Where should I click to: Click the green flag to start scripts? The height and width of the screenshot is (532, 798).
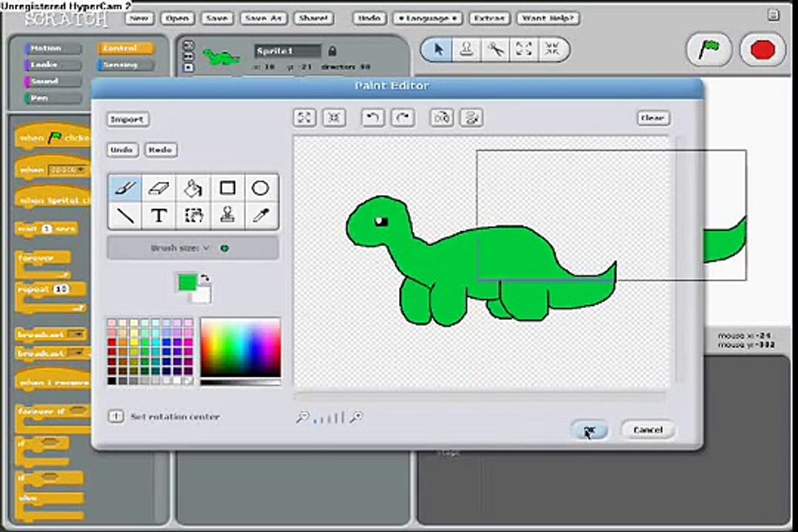click(709, 50)
